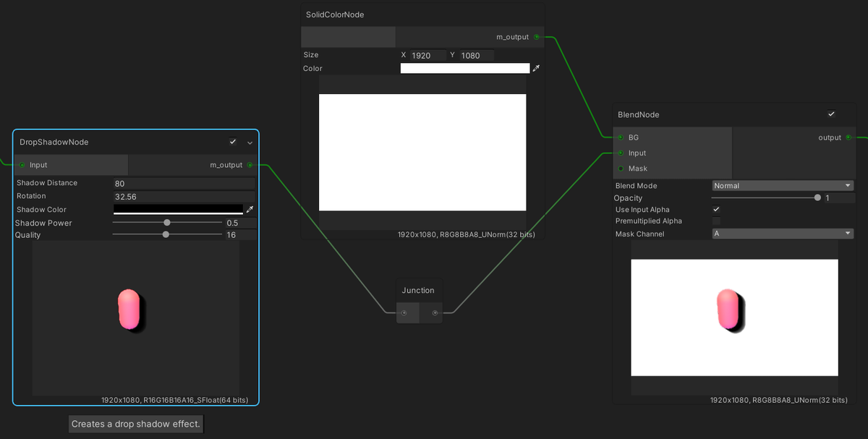Open the Mask Channel dropdown
This screenshot has height=439, width=868.
pos(783,234)
